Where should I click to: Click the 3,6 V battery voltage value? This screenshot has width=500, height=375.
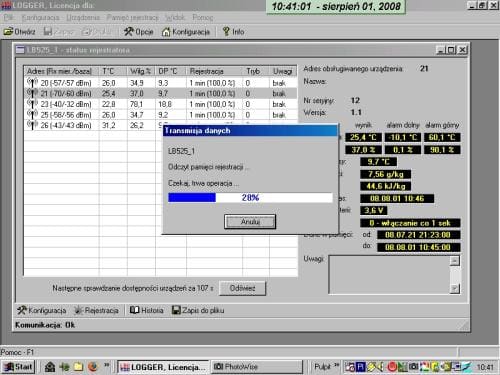(374, 210)
